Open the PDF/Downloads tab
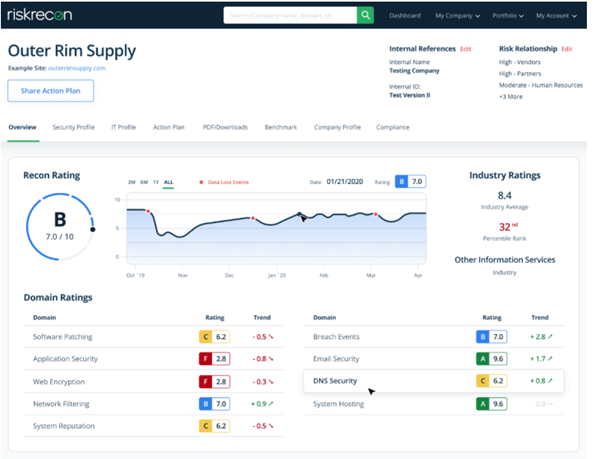This screenshot has height=459, width=605. [x=225, y=127]
